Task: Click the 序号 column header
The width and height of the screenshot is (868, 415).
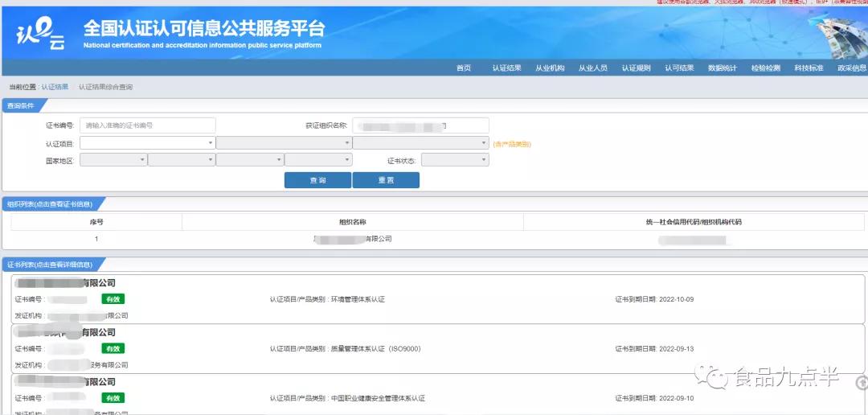Action: 96,222
